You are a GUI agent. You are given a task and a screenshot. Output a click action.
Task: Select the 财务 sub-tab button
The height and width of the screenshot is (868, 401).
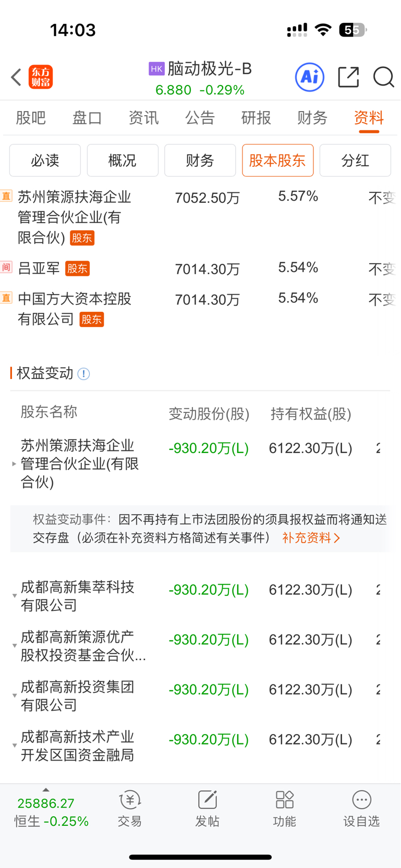point(200,161)
